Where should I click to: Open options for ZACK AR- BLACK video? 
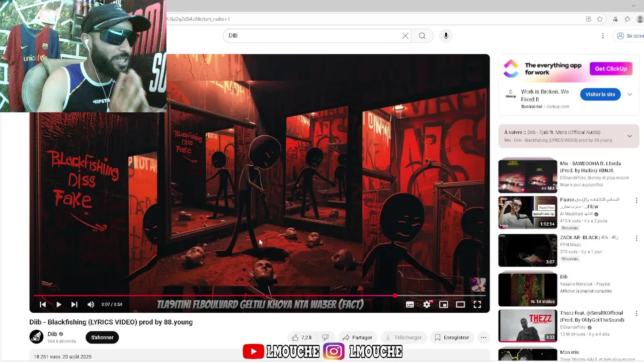636,238
